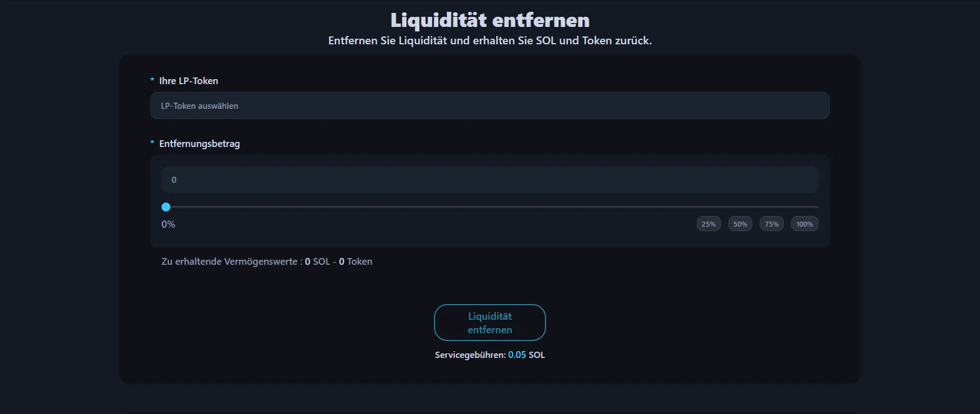Click the subtitle starting with Entfernen Sie Liquidität
This screenshot has width=980, height=414.
[489, 40]
